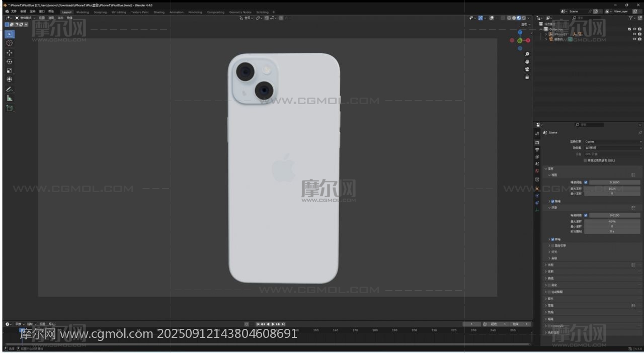Open the View Layer properties tab icon
Viewport: 644px width, 353px height.
click(537, 157)
